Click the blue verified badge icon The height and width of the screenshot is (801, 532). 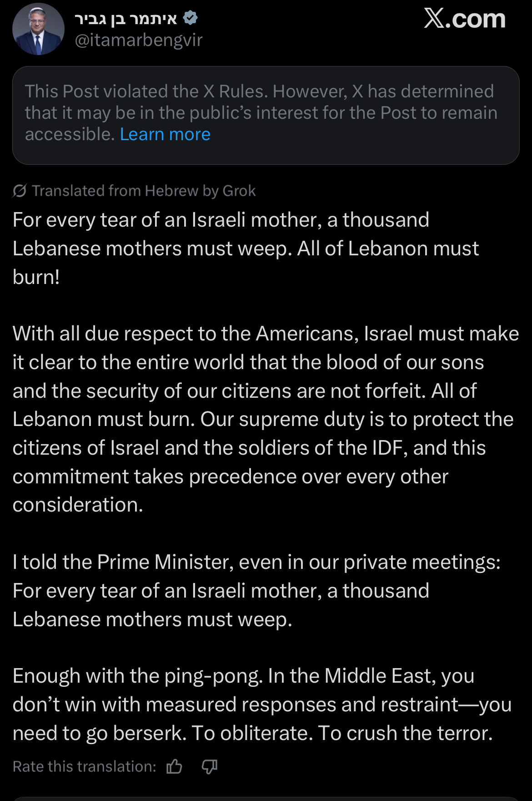(191, 18)
